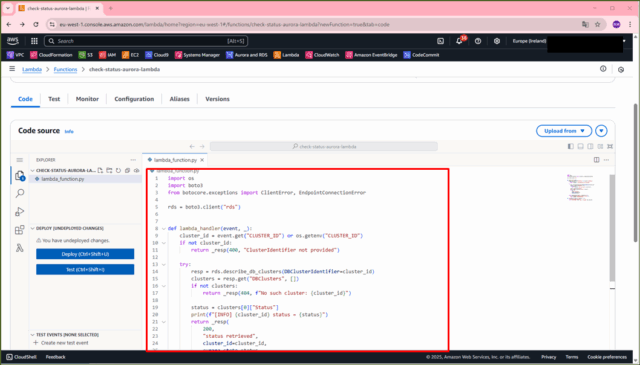Close the lambda_function.py editor tab
Screen dimensions: 640x365
[x=202, y=160]
